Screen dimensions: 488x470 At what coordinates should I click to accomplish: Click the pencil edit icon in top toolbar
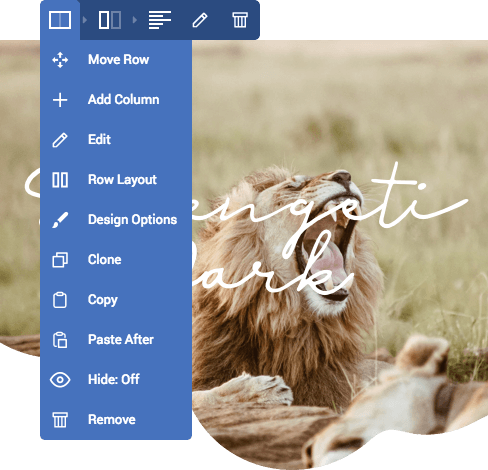200,20
